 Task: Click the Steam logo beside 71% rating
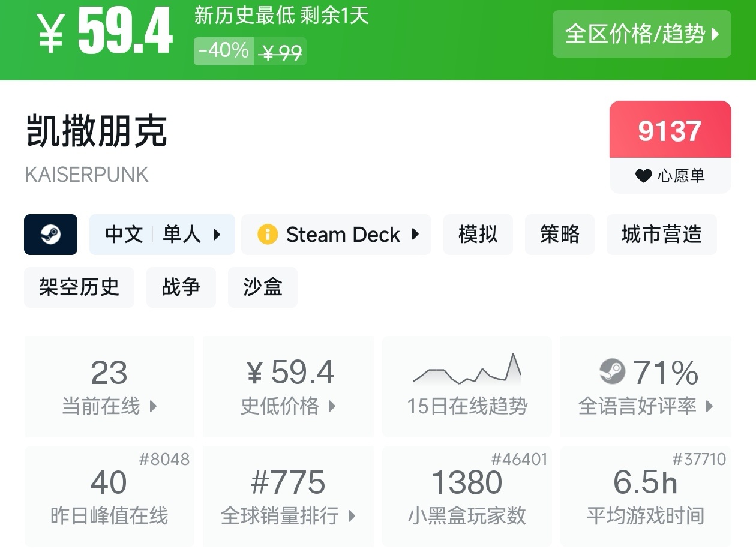(612, 372)
